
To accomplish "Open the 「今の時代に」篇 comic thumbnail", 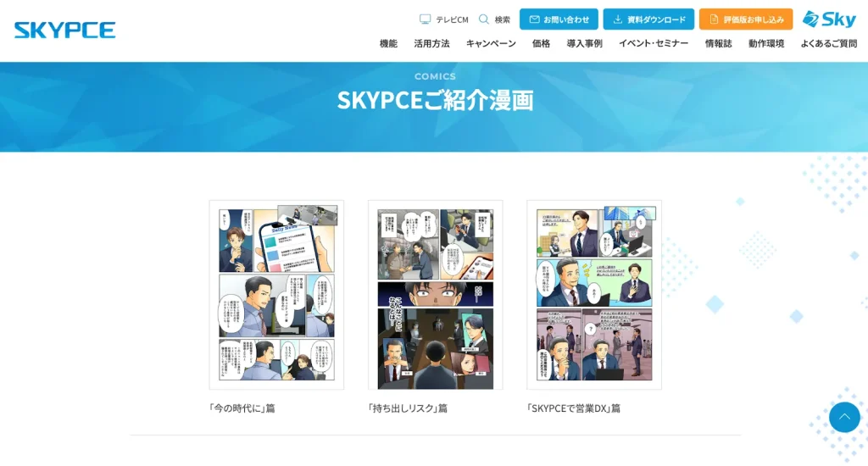I will click(276, 295).
